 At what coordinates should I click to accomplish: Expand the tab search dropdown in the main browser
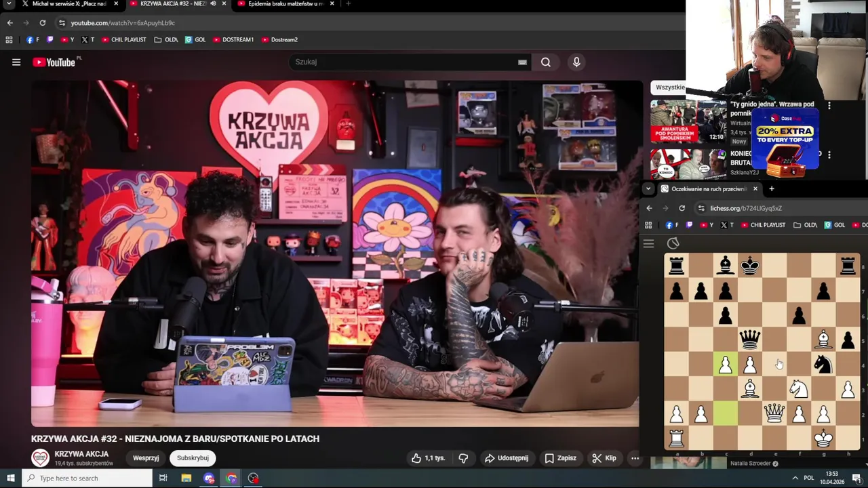click(x=9, y=4)
